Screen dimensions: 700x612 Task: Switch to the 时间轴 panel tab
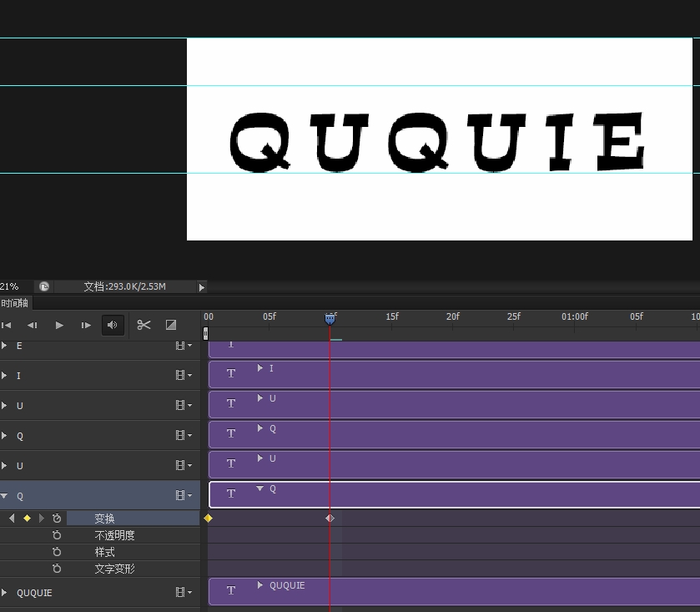(x=15, y=304)
